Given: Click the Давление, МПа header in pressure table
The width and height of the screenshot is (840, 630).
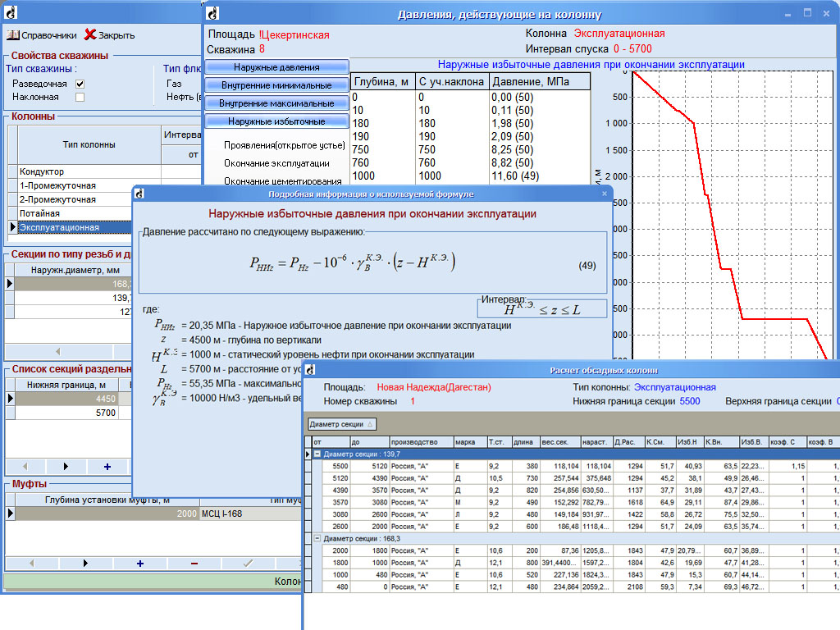Looking at the screenshot, I should click(540, 81).
